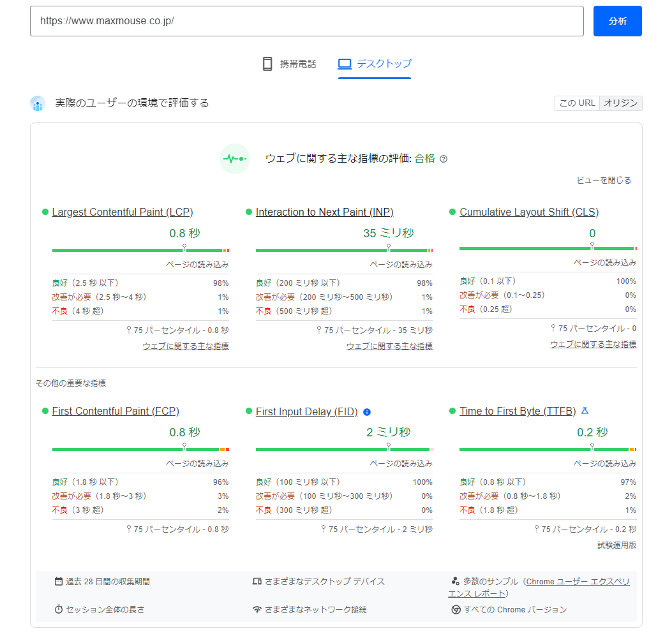Click the real user data icon
Screen dimensions: 672x636
point(38,103)
